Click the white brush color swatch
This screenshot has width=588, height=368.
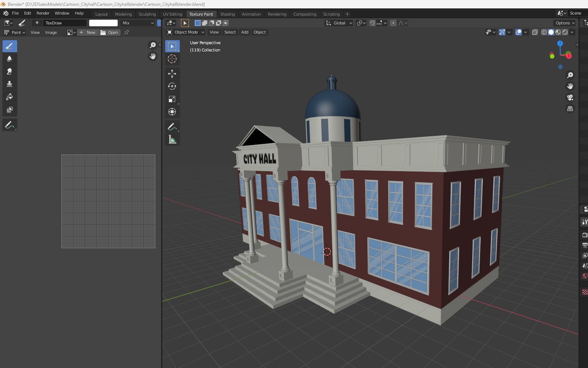(103, 23)
